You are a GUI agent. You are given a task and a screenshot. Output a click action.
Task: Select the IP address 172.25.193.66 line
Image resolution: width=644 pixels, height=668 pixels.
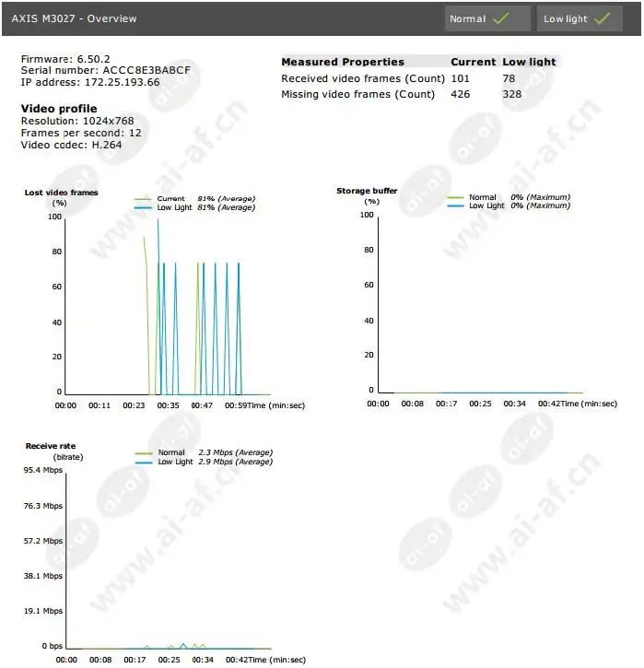90,82
